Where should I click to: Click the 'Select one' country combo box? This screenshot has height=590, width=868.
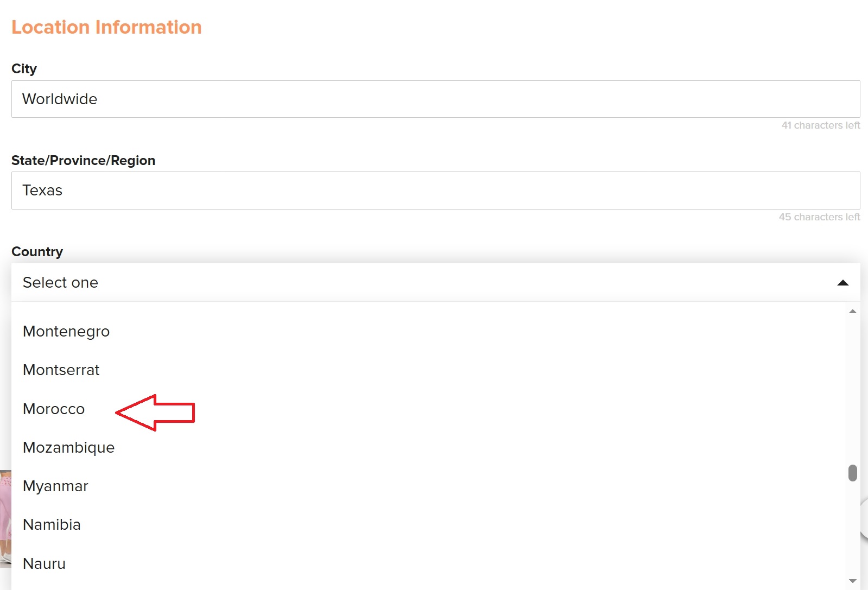click(x=435, y=283)
